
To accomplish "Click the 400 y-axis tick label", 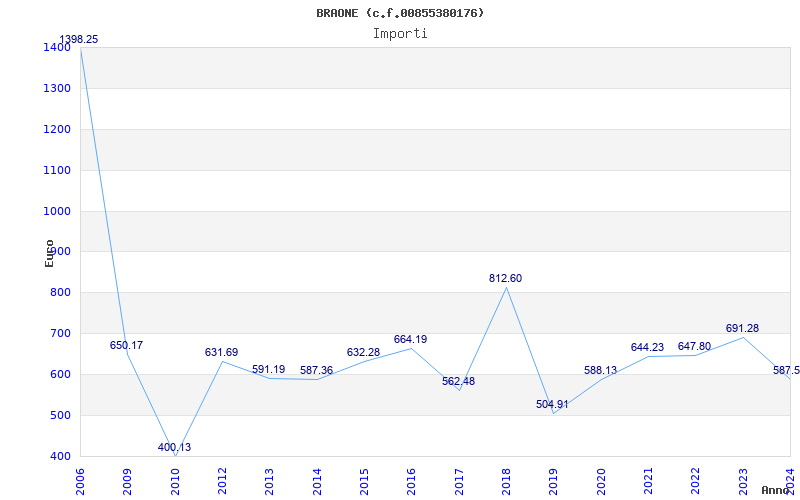I will point(61,456).
